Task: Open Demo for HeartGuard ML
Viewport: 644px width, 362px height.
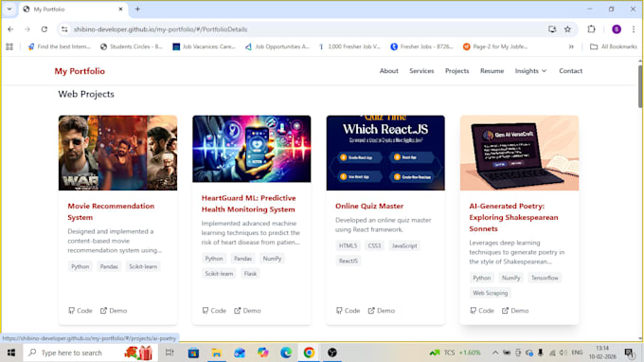Action: coord(248,311)
